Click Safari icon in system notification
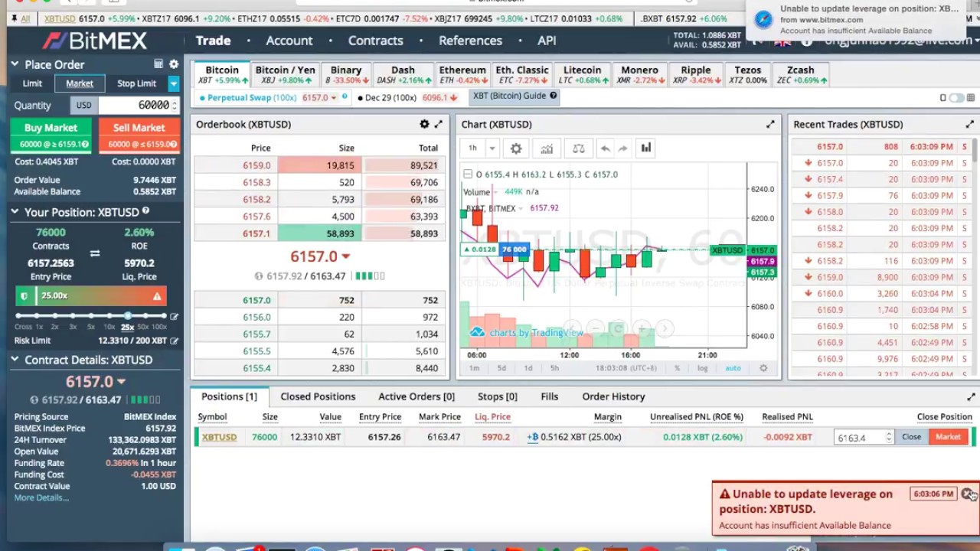 [x=763, y=19]
